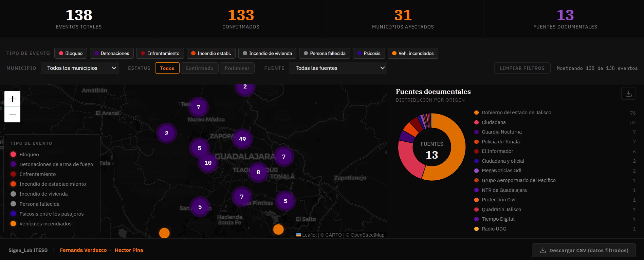The height and width of the screenshot is (260, 644).
Task: Open the map cluster marker labeled 49
Action: point(242,139)
